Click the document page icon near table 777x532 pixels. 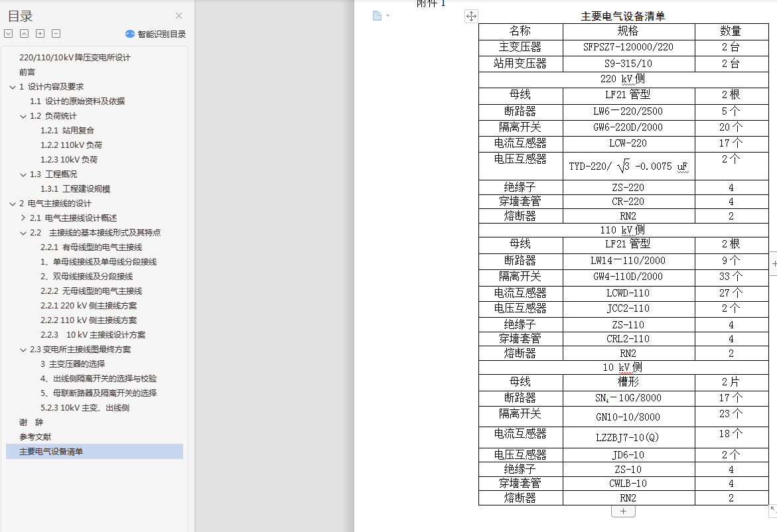pyautogui.click(x=377, y=16)
